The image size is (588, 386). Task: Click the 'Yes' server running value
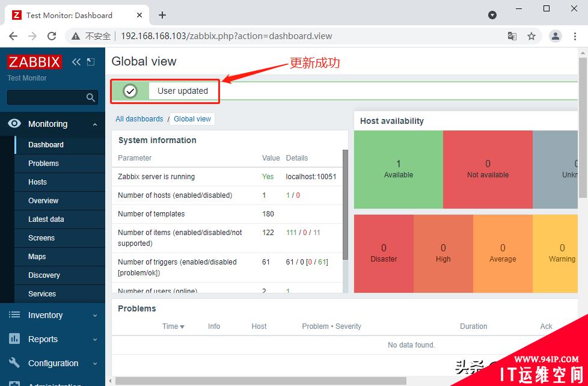pos(268,176)
